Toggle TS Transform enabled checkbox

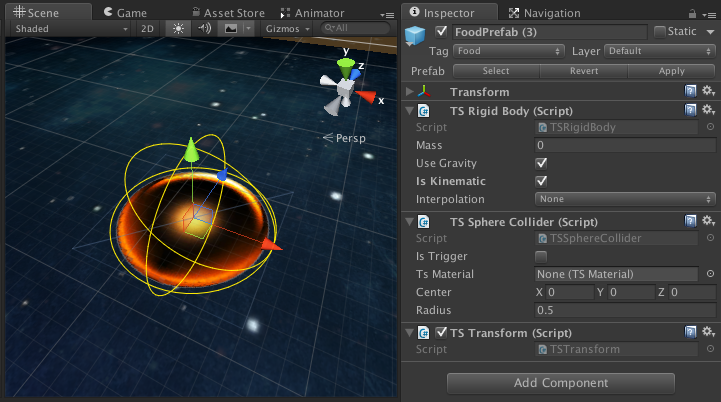pos(441,332)
